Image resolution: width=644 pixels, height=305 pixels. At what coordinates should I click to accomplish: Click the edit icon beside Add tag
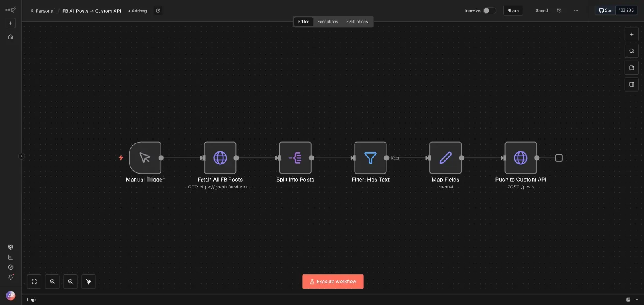pyautogui.click(x=158, y=11)
